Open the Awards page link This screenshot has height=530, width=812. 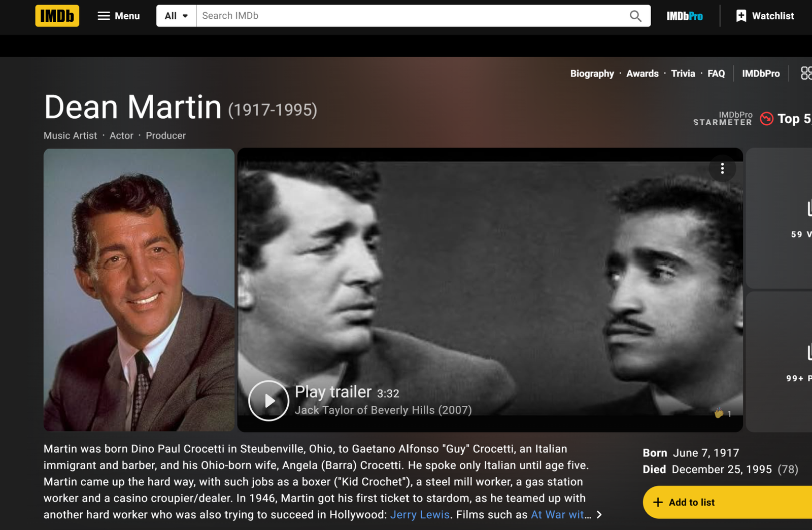tap(642, 74)
